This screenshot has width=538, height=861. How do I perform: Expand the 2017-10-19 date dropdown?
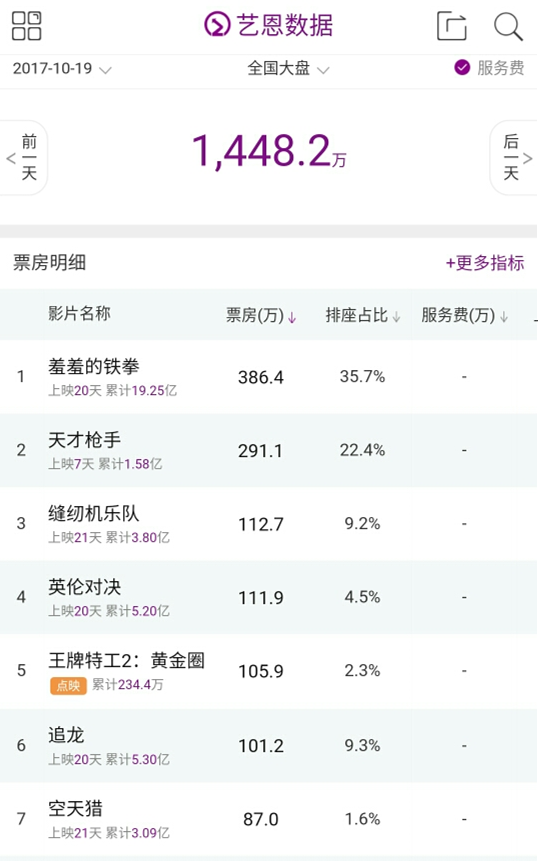62,69
